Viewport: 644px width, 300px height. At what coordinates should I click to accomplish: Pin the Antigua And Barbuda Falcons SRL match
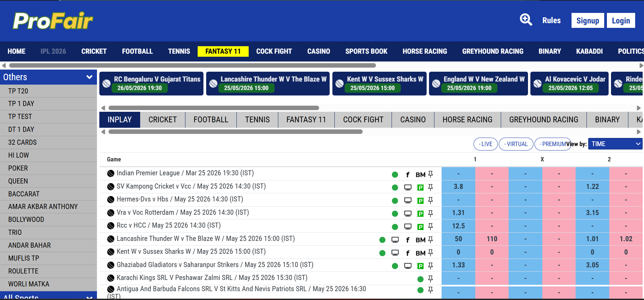(430, 290)
